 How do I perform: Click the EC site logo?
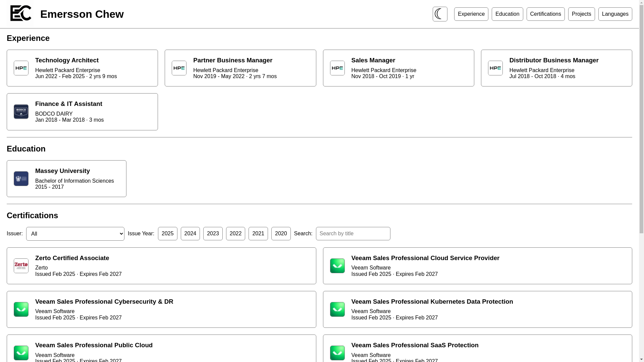[20, 13]
